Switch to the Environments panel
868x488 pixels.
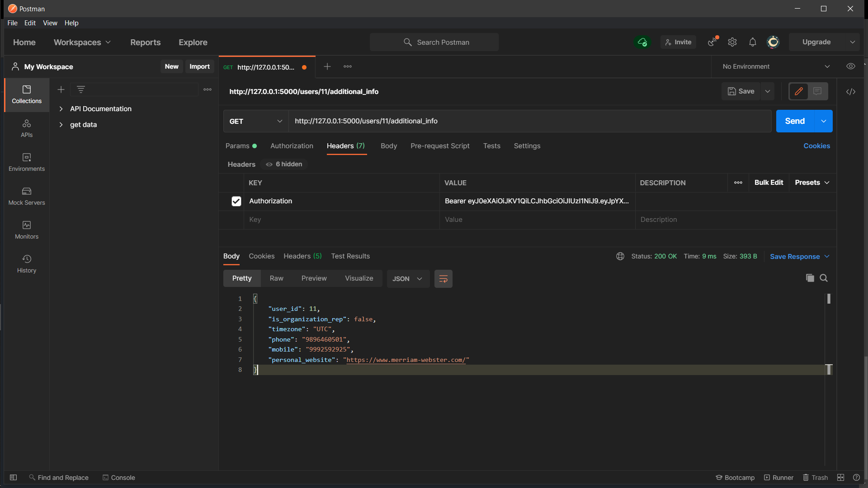pos(26,162)
